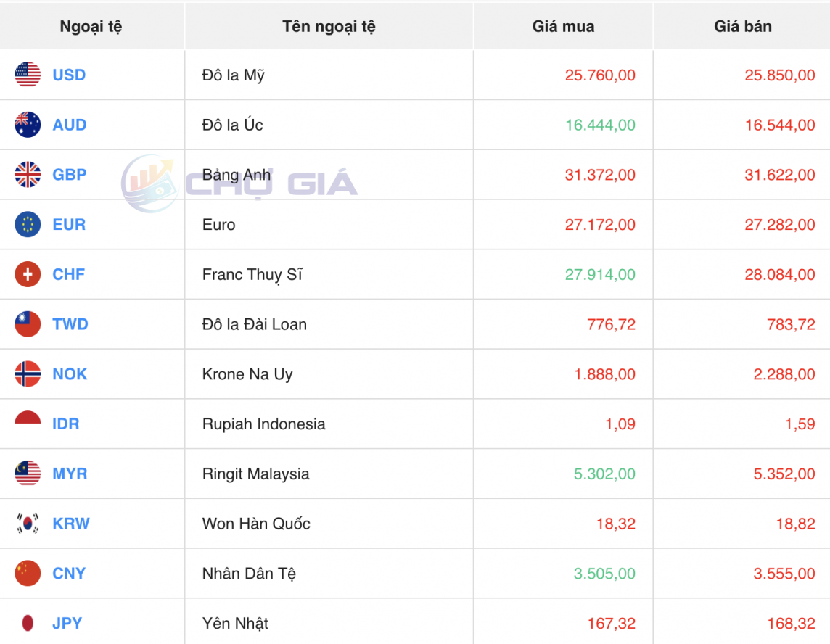Click the Giá bán column header

point(742,27)
